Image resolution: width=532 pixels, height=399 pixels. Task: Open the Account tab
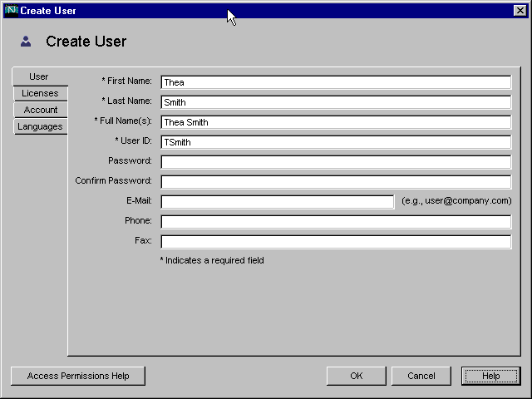(41, 110)
